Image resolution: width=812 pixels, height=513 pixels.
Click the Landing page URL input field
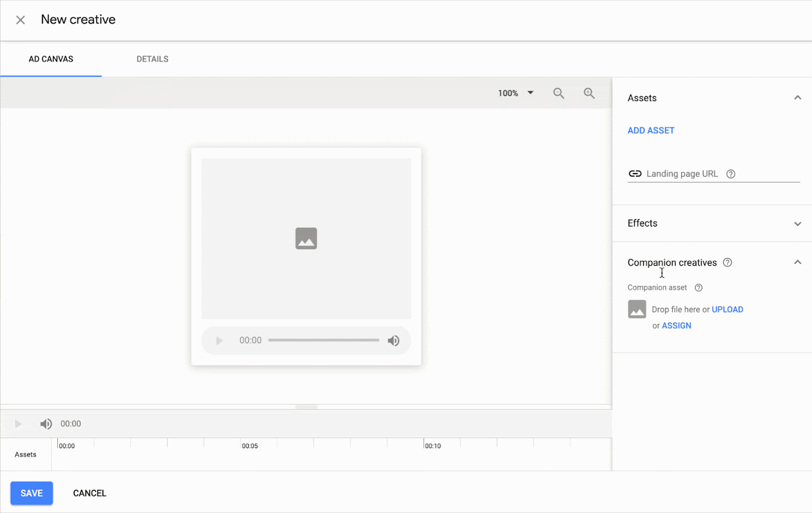[x=714, y=174]
